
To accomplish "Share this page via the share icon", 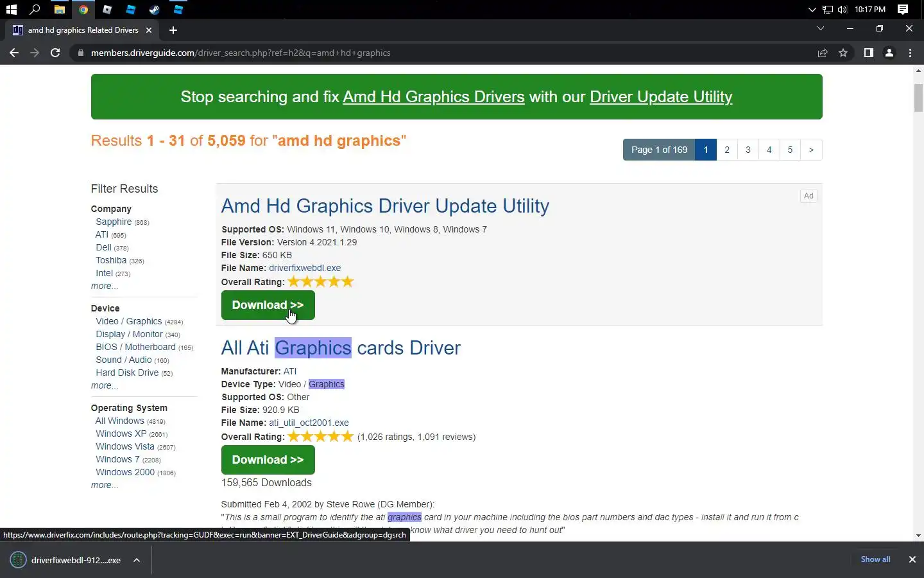I will pos(822,53).
